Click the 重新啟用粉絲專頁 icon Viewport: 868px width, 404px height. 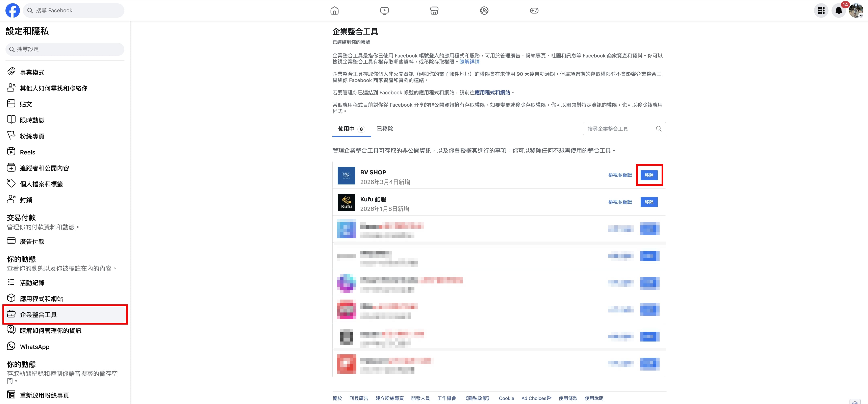11,394
